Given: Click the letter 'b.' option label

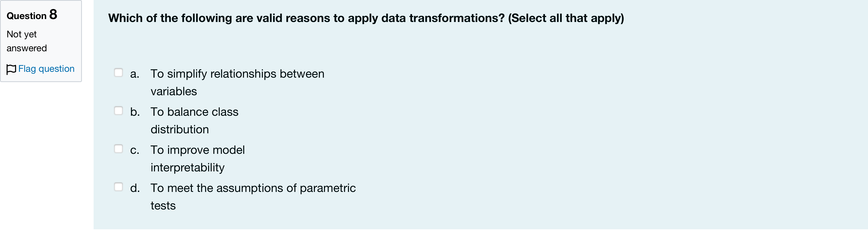Looking at the screenshot, I should 135,112.
